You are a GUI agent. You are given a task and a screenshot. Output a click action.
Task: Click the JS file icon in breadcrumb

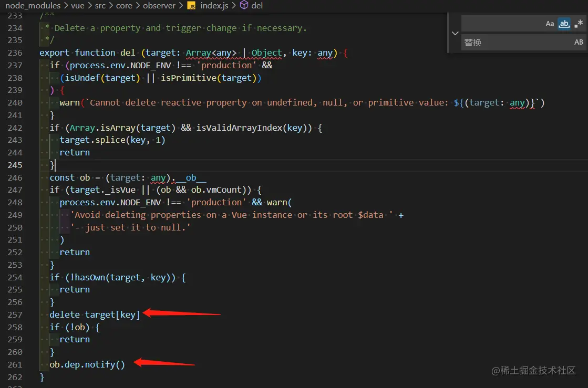(x=192, y=6)
